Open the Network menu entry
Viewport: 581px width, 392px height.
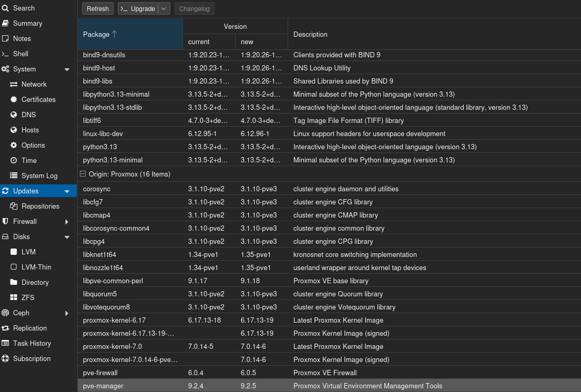38,84
